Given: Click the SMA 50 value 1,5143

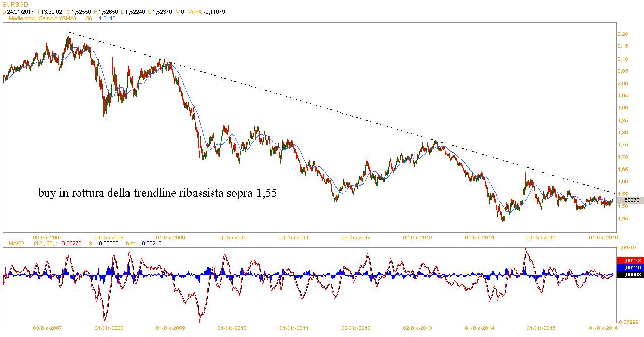Looking at the screenshot, I should tap(106, 18).
